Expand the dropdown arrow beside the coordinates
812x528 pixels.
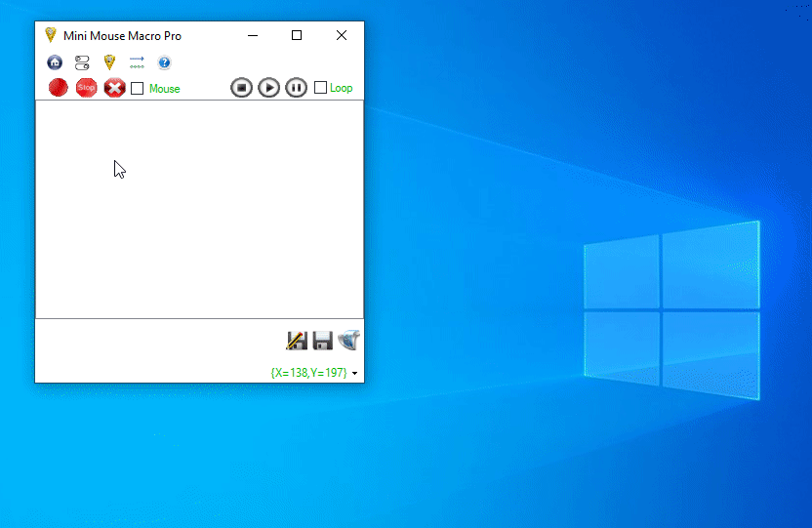tap(355, 373)
